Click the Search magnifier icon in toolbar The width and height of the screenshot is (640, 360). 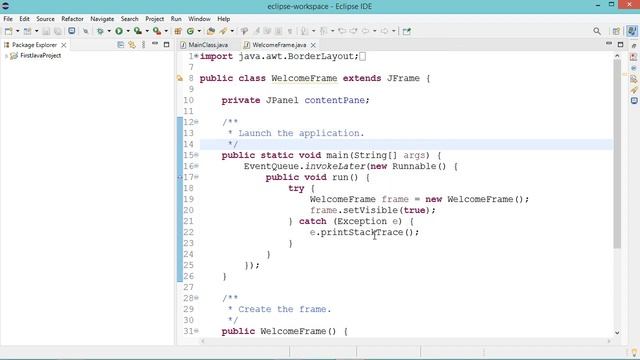tap(597, 31)
